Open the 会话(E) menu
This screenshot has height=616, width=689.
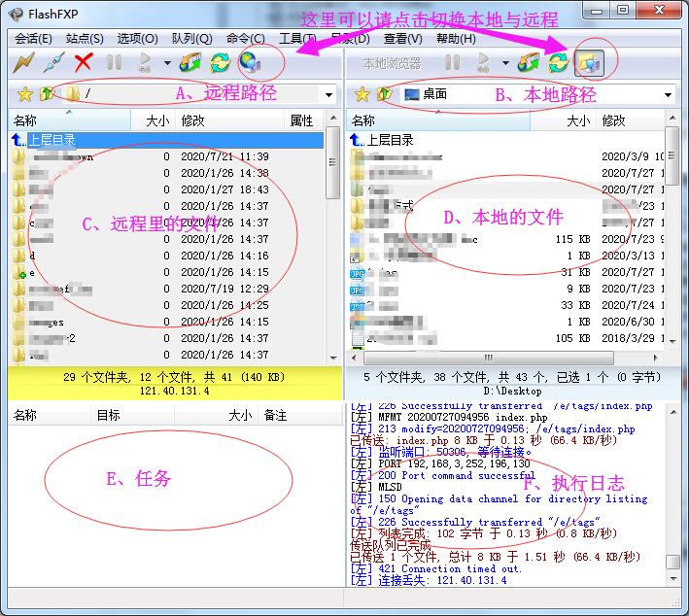(x=33, y=39)
